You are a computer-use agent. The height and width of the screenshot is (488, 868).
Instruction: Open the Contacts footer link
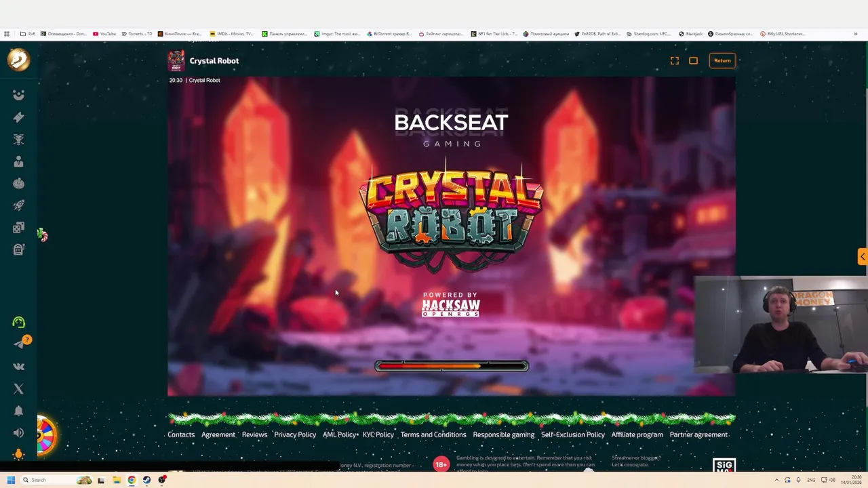point(181,434)
